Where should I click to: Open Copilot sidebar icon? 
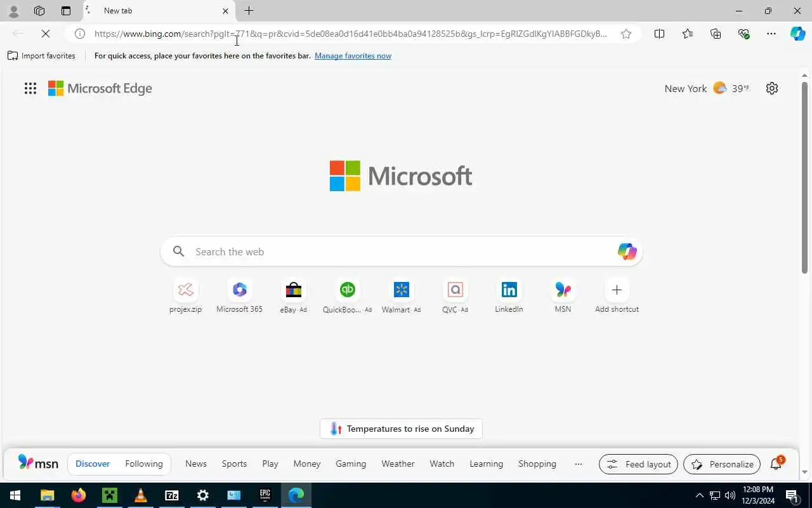pos(798,34)
